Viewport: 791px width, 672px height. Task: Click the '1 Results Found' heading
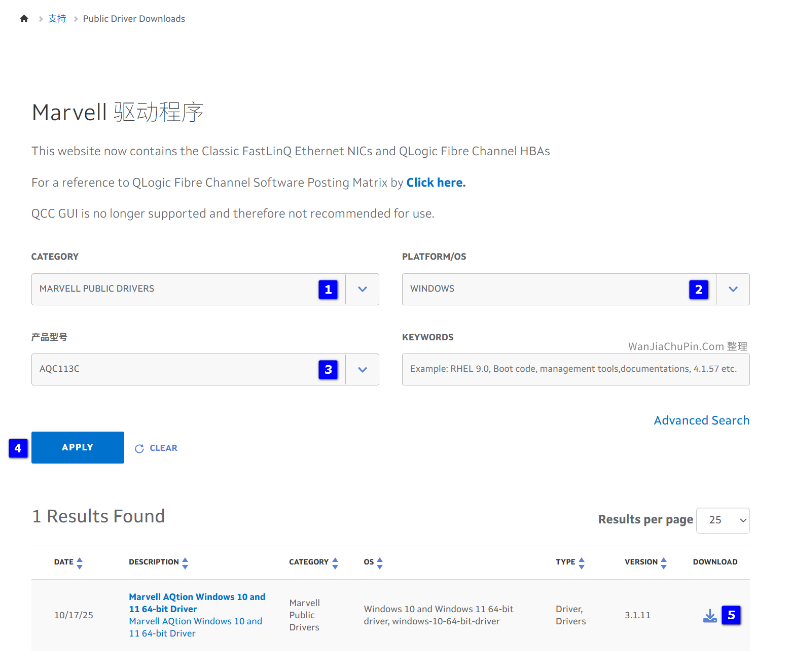coord(98,516)
